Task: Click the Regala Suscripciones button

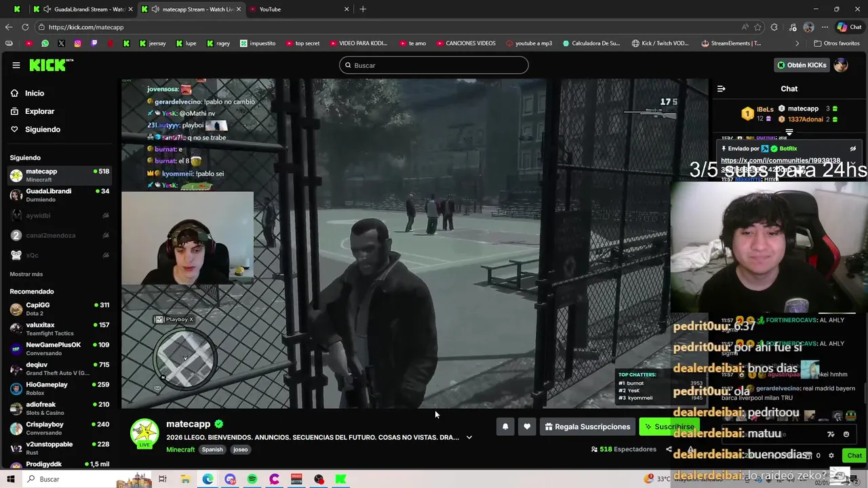Action: tap(587, 426)
